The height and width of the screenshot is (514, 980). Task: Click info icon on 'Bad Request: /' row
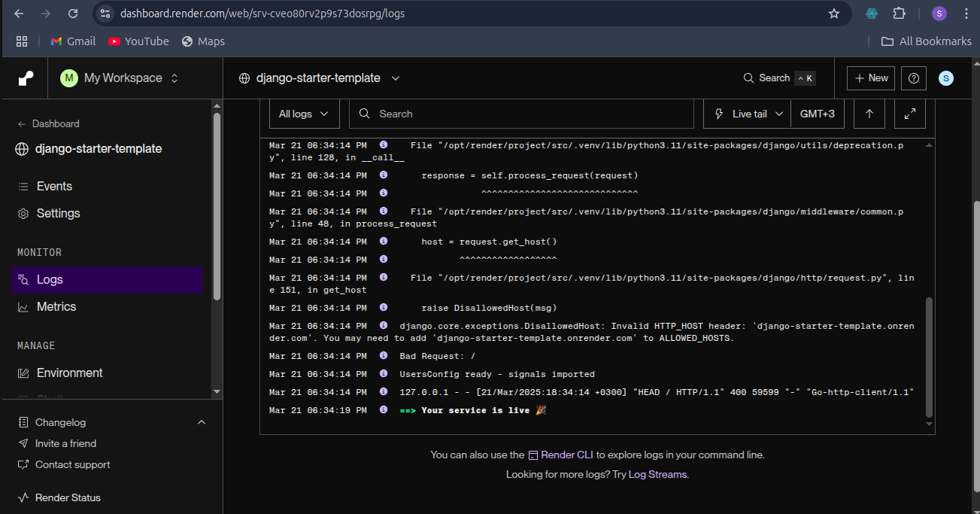384,356
